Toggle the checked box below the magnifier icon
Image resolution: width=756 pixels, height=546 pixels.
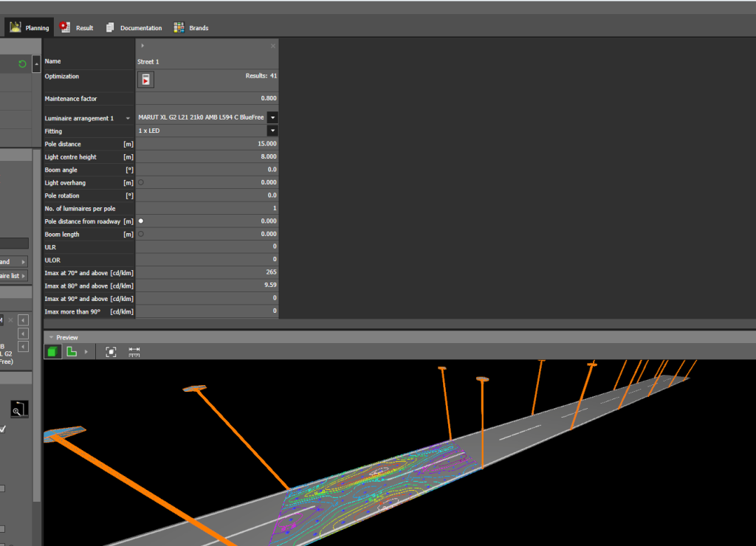coord(3,429)
